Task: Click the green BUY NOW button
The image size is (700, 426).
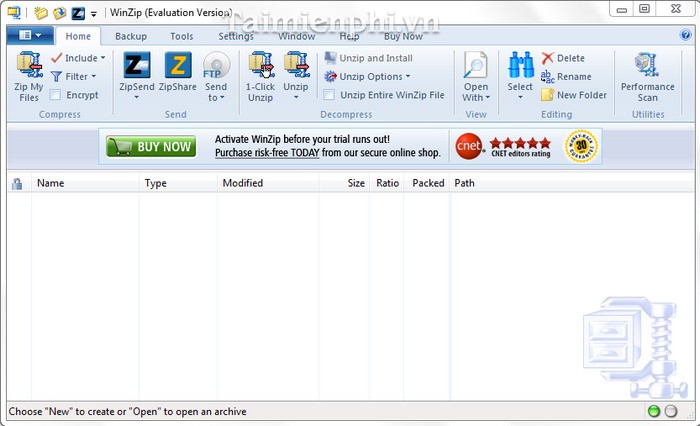Action: (x=151, y=146)
